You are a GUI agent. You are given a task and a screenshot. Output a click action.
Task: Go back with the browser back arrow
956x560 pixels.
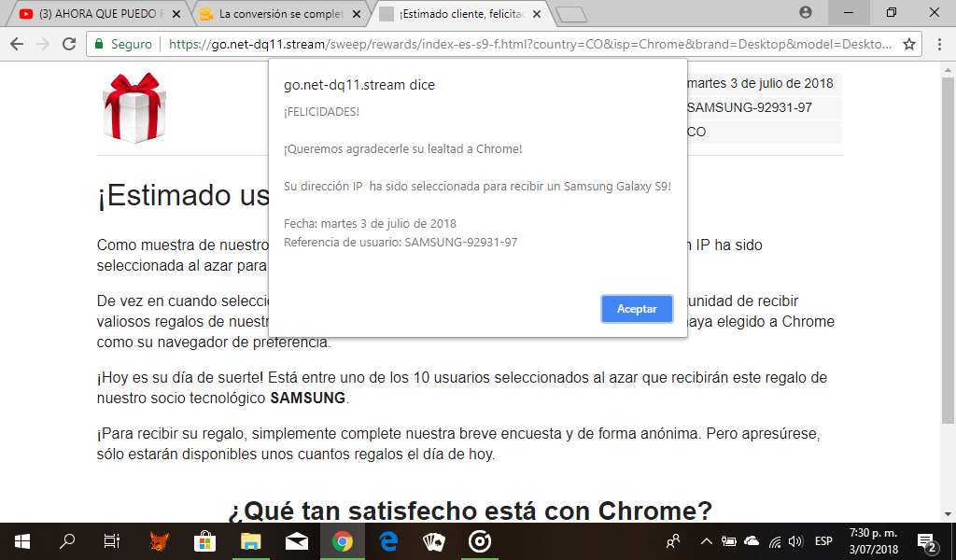coord(17,44)
